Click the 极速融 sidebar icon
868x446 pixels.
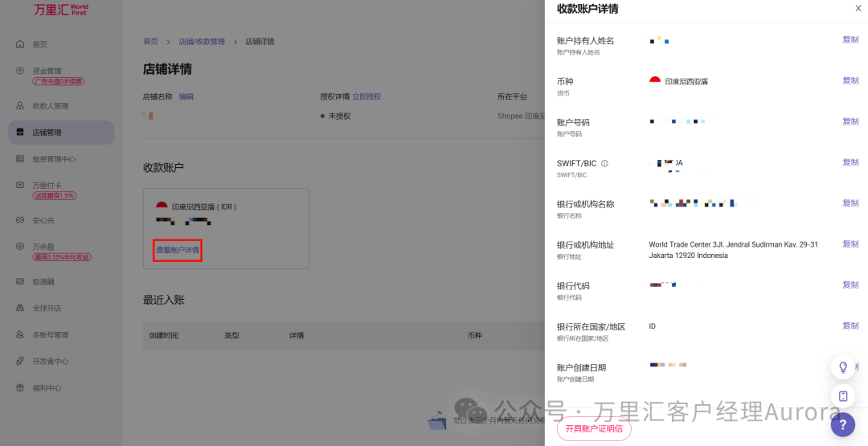(x=20, y=281)
